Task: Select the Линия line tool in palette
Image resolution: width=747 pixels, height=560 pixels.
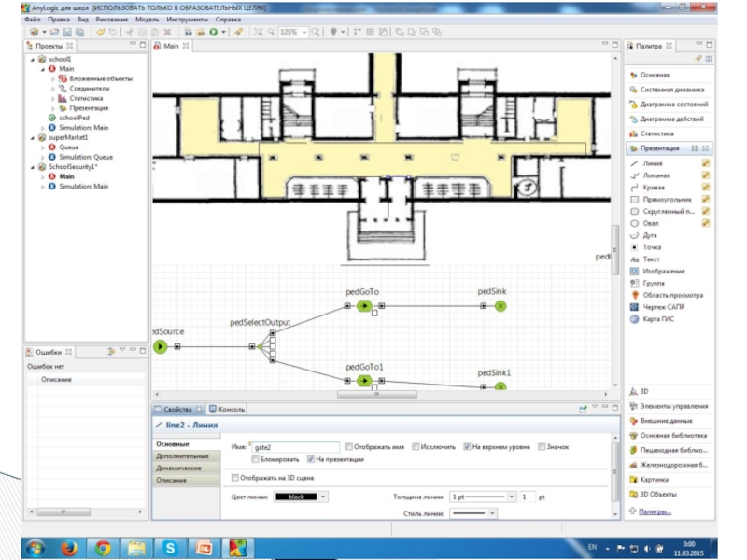Action: coord(652,163)
